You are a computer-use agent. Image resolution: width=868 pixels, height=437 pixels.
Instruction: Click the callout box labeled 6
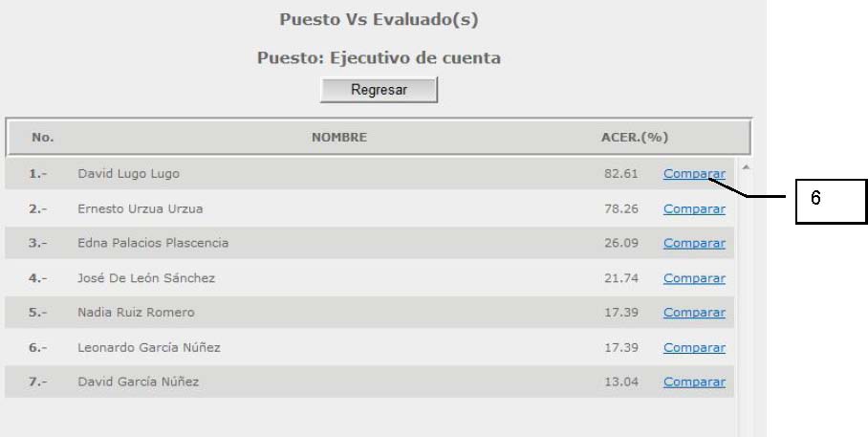[x=831, y=202]
